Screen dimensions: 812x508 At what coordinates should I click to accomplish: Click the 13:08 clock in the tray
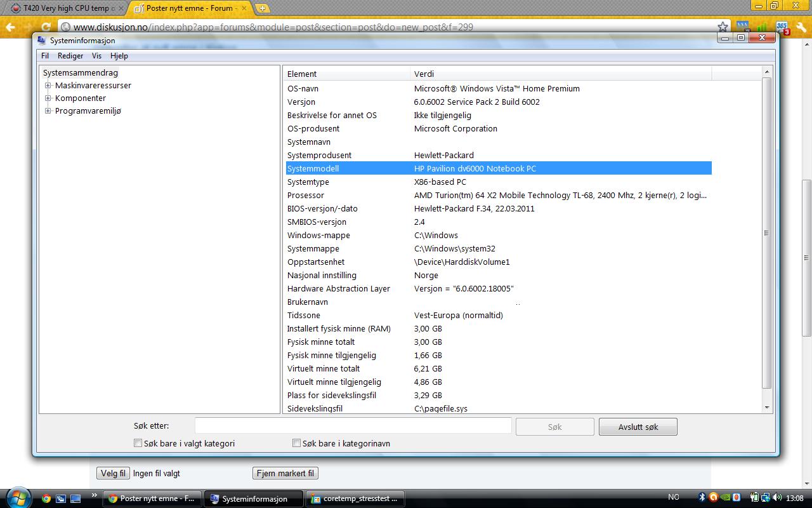pyautogui.click(x=794, y=498)
